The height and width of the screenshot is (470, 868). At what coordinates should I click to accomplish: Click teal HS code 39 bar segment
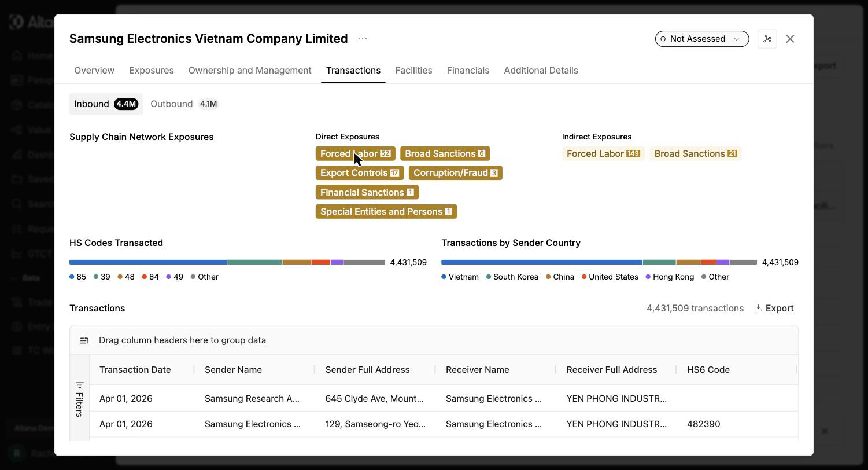[x=254, y=262]
